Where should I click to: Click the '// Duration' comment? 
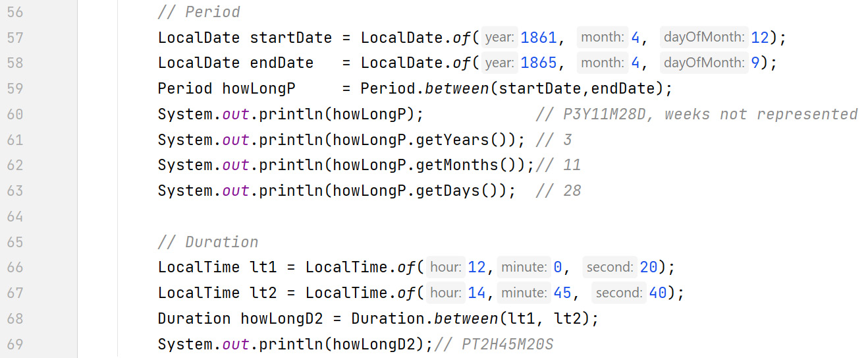208,242
